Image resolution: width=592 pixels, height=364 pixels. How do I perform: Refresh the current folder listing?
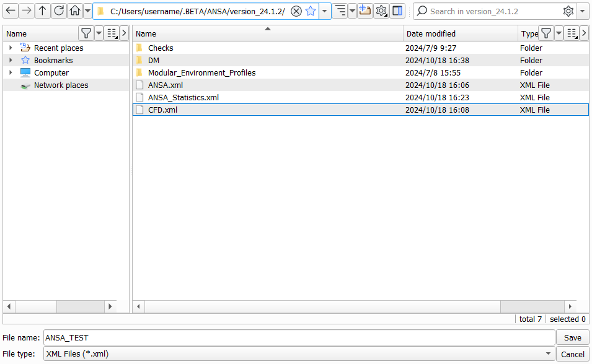tap(59, 11)
